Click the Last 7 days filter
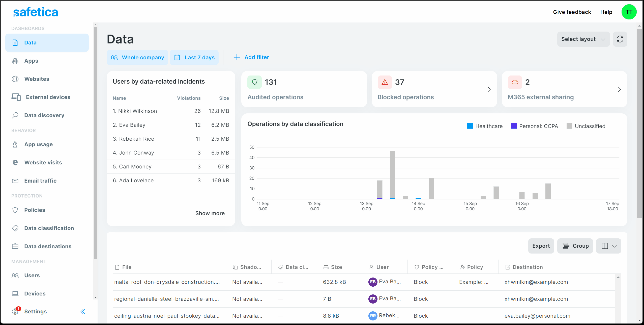 (194, 57)
